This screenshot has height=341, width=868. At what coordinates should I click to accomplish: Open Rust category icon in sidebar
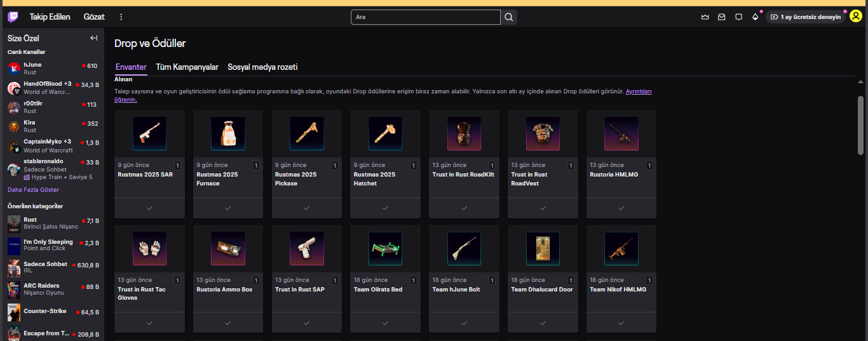tap(14, 224)
